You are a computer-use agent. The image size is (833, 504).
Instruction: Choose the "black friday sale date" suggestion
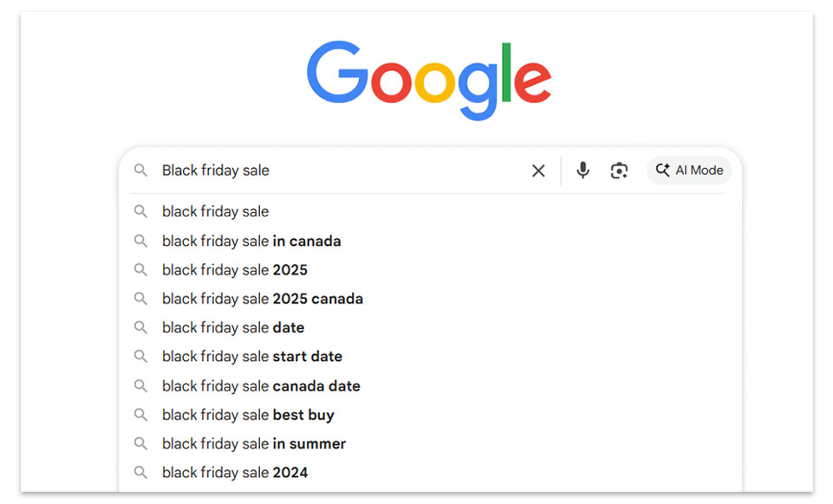[233, 327]
